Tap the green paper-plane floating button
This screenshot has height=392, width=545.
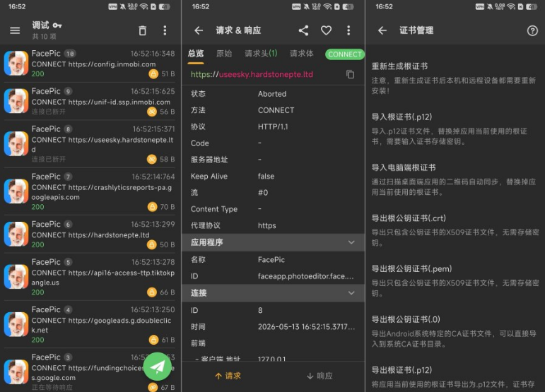pos(158,367)
